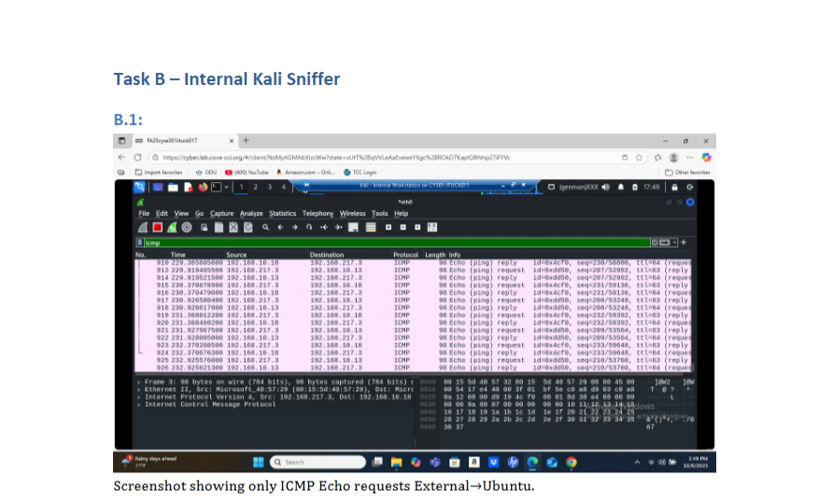
Task: Click the Start capture shark fin icon
Action: 144,227
